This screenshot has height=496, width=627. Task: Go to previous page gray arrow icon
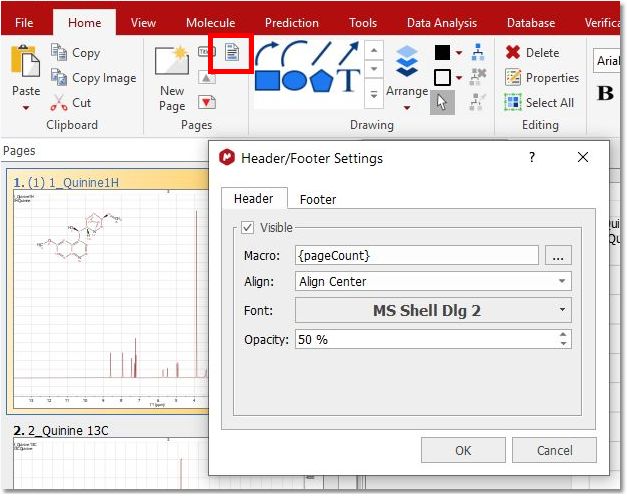pyautogui.click(x=206, y=78)
